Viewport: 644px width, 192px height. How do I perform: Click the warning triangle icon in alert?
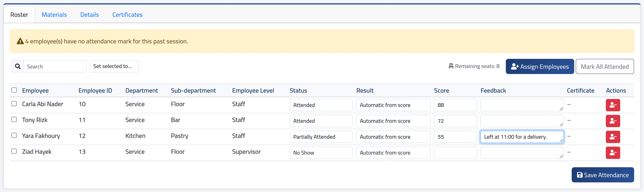click(x=20, y=41)
